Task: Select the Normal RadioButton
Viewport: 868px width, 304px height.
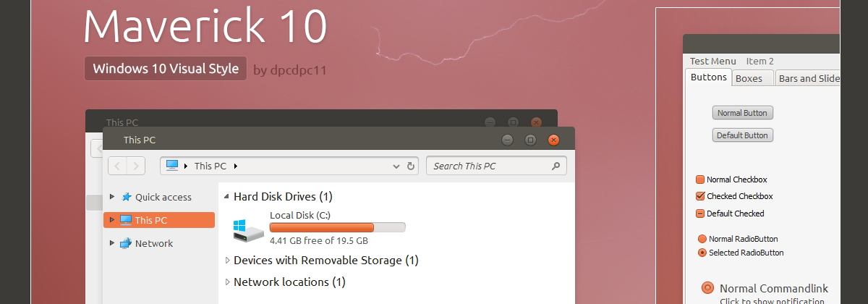Action: pos(702,239)
